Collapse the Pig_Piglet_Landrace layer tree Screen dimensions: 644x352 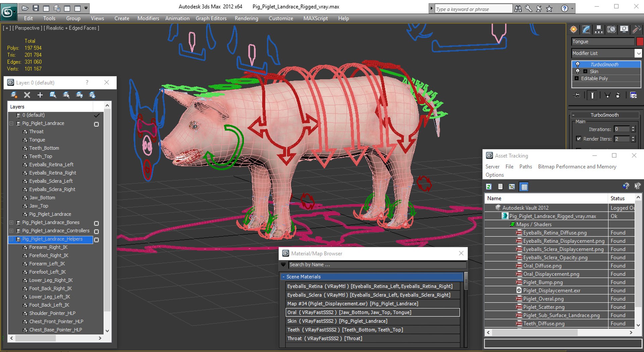11,123
